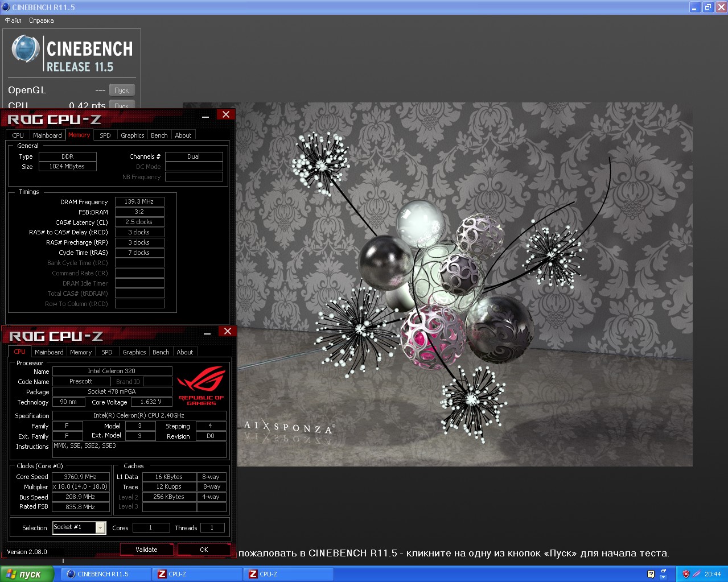Minimize the upper ROG CPU-Z window
This screenshot has height=582, width=728.
tap(205, 115)
